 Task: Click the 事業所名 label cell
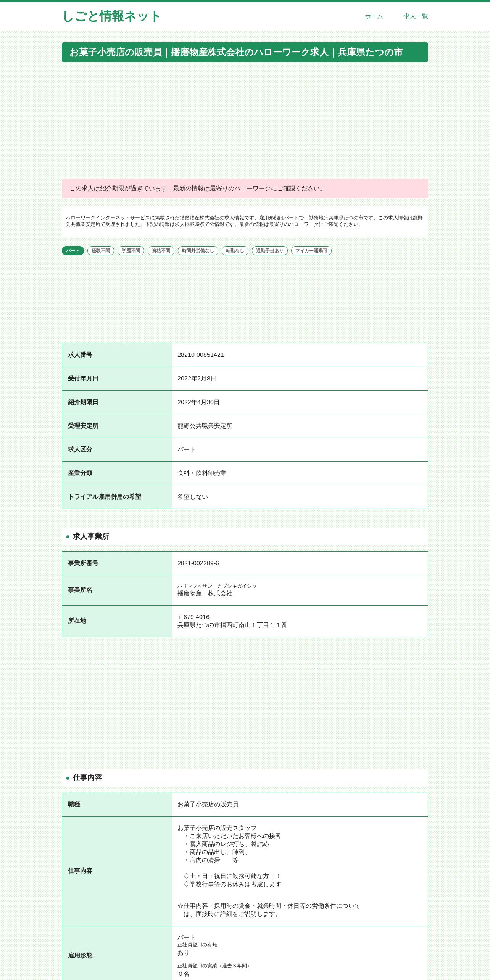pyautogui.click(x=117, y=590)
